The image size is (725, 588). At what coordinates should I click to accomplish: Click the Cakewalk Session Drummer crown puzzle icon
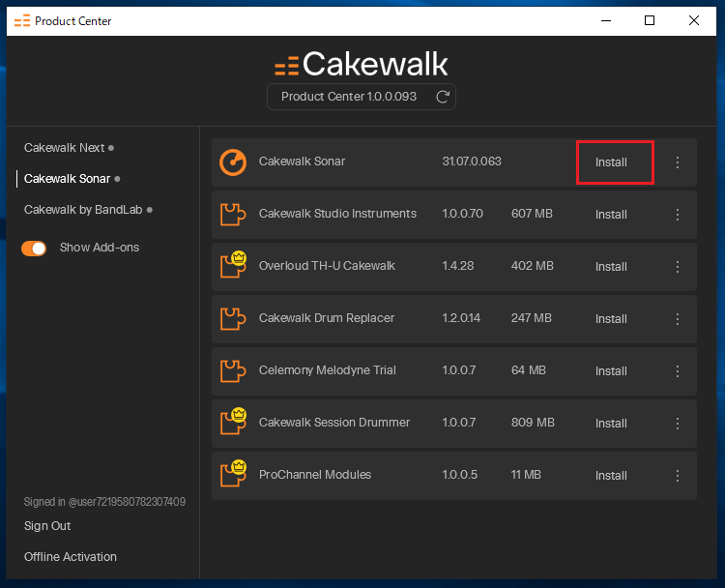[233, 422]
